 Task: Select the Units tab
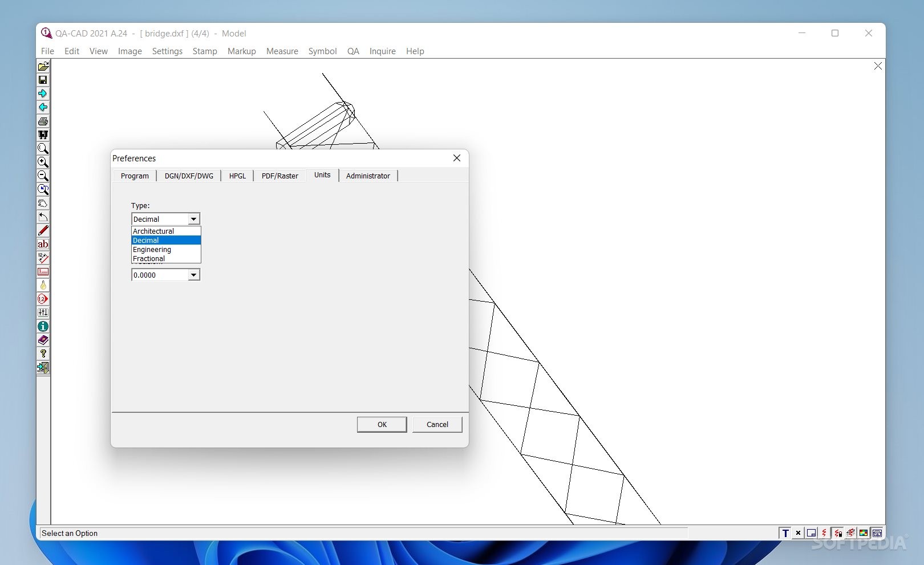pyautogui.click(x=322, y=175)
